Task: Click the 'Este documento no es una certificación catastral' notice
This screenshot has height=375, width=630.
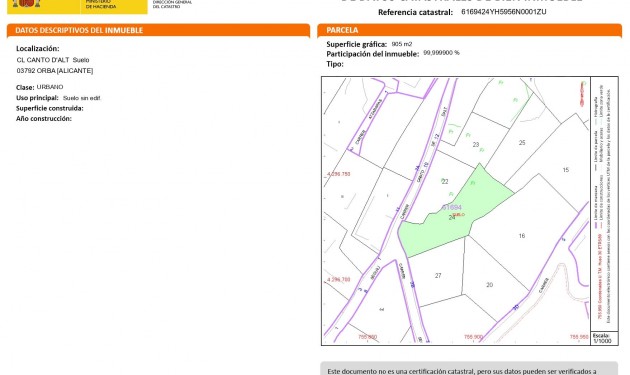Action: click(469, 369)
